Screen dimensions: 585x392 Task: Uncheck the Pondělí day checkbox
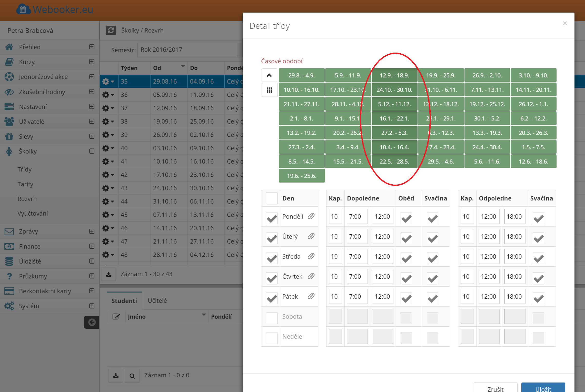point(272,218)
